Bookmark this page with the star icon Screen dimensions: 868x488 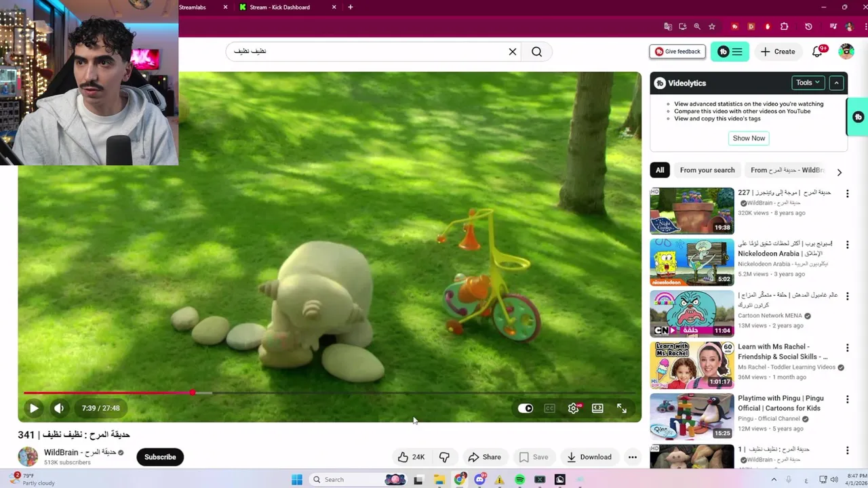point(712,26)
